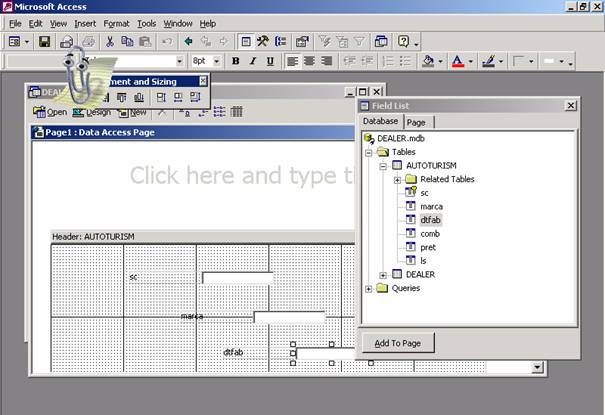Open the Insert menu
605x415 pixels.
pyautogui.click(x=85, y=23)
